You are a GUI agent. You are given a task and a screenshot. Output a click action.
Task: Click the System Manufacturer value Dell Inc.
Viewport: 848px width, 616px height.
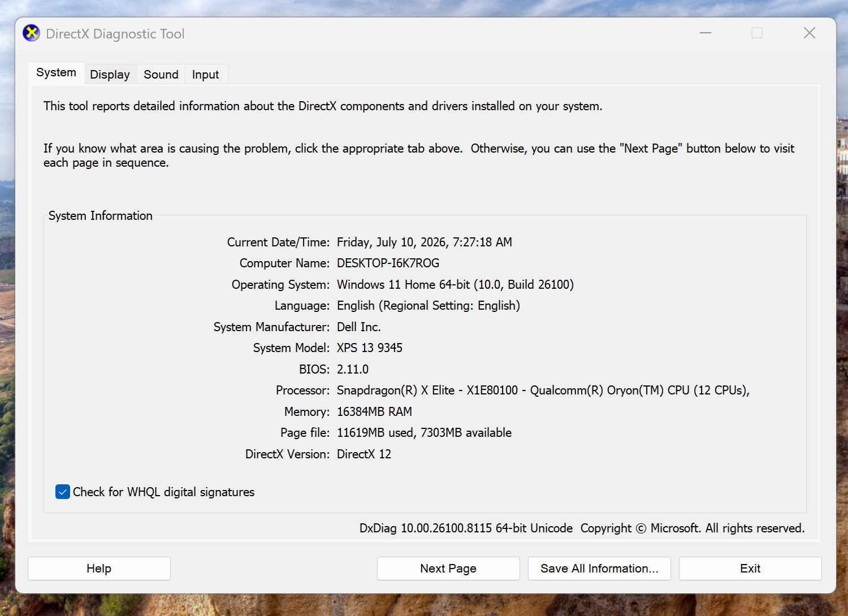[x=359, y=327]
